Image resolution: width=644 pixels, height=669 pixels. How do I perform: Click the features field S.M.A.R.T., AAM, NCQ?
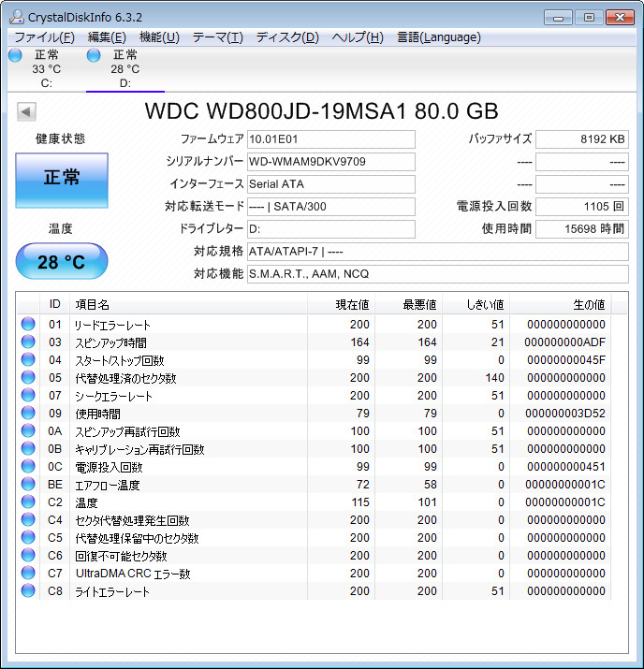[438, 274]
